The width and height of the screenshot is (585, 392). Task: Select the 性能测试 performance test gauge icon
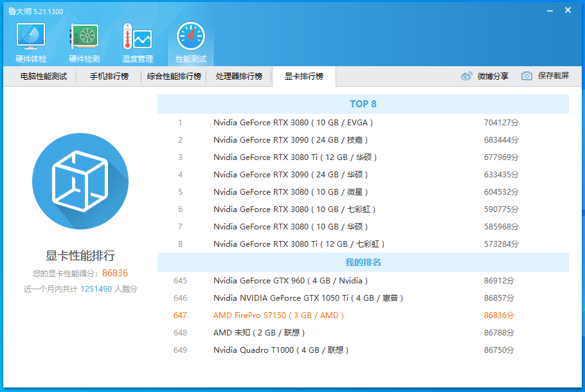[x=190, y=37]
